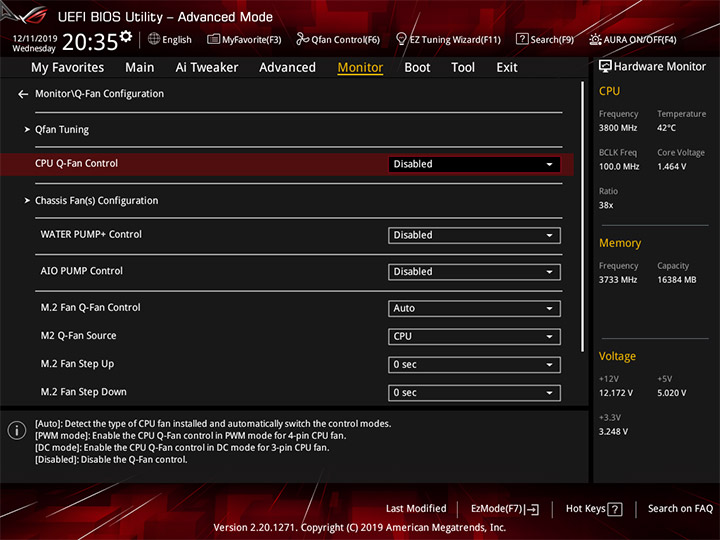Screen dimensions: 720x540
Task: Click the Core Voltage 1.464 V value
Action: click(x=672, y=167)
